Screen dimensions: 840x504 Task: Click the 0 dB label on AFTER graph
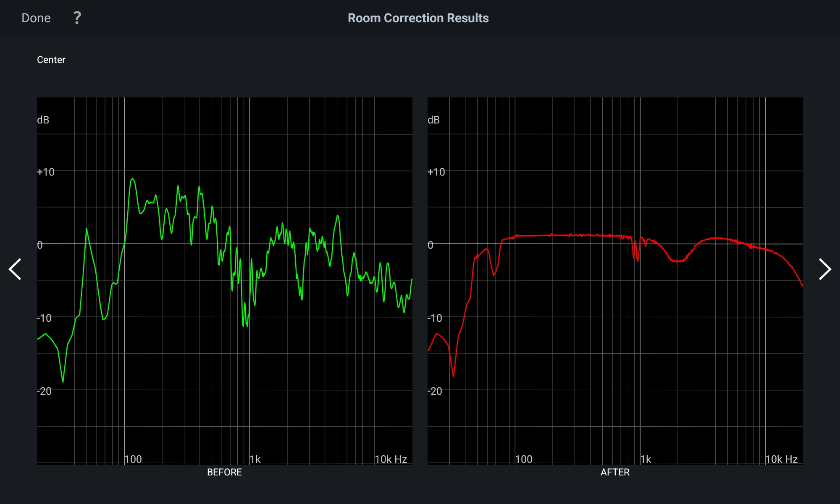(x=430, y=245)
